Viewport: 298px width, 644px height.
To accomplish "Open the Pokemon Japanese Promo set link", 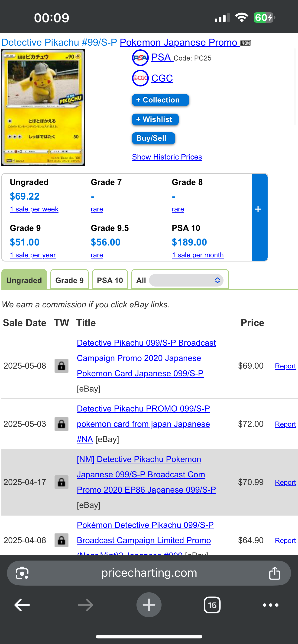I will click(178, 42).
